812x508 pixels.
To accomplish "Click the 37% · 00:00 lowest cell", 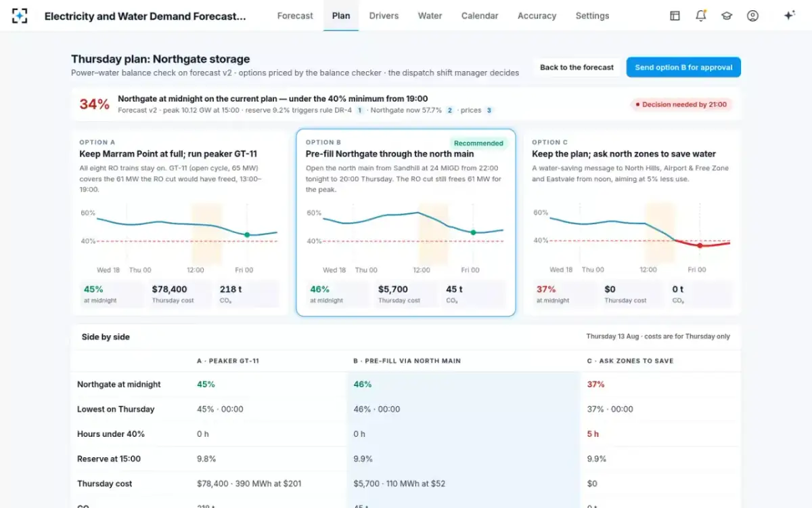I will tap(610, 409).
